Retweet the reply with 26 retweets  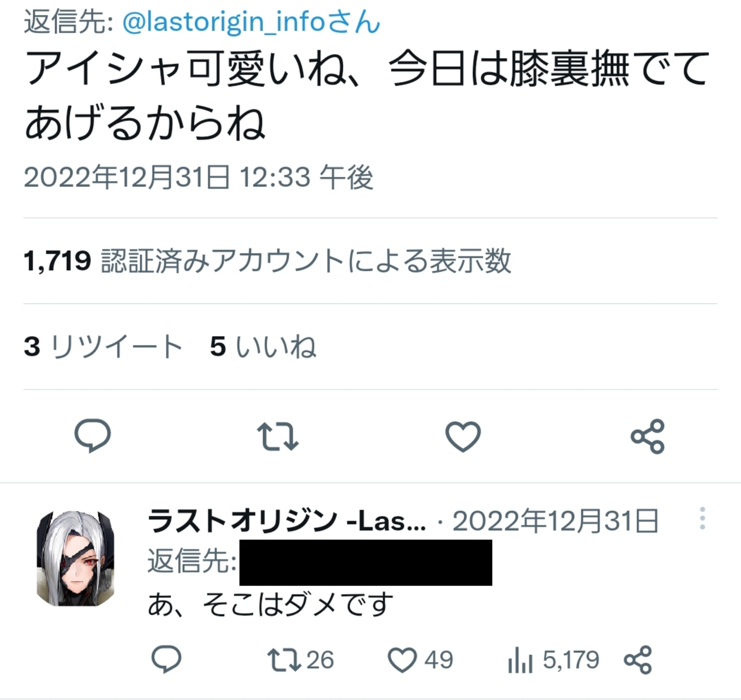pos(300,659)
